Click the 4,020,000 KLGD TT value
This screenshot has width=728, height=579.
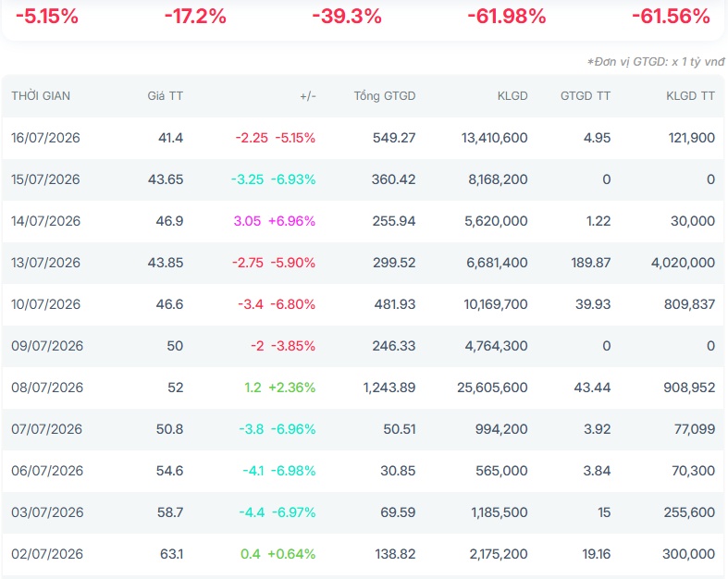tap(683, 263)
